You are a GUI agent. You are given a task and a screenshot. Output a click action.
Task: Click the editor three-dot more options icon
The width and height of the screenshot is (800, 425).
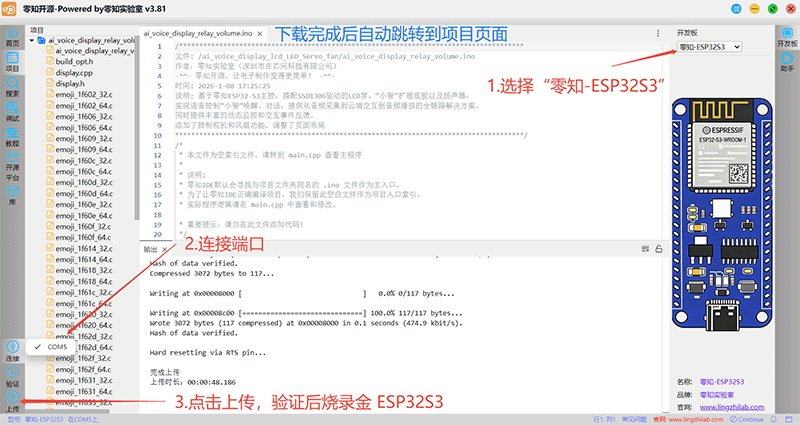click(x=658, y=33)
